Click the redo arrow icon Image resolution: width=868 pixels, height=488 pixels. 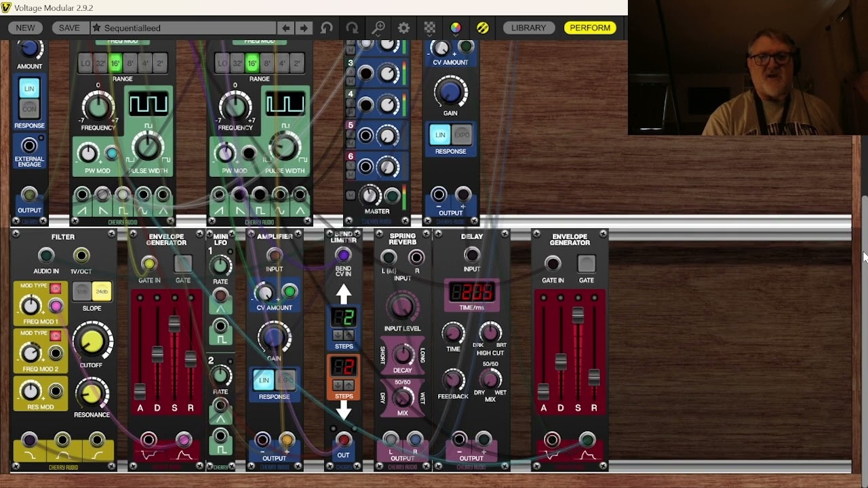(352, 28)
